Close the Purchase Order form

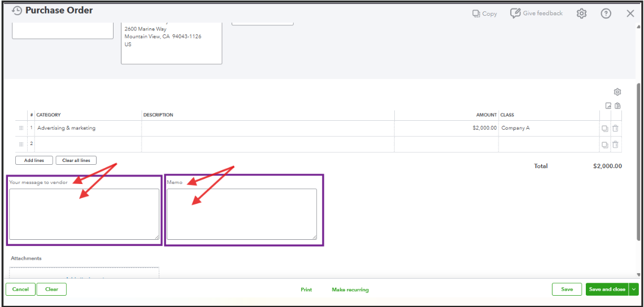[x=630, y=14]
